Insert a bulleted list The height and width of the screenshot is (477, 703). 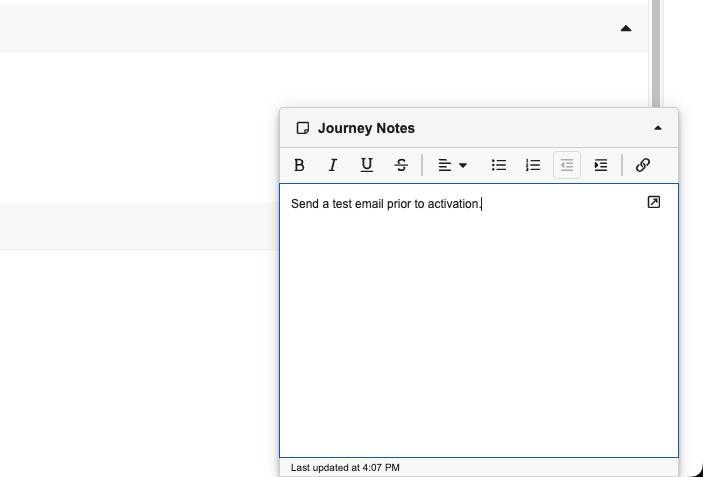(x=499, y=166)
